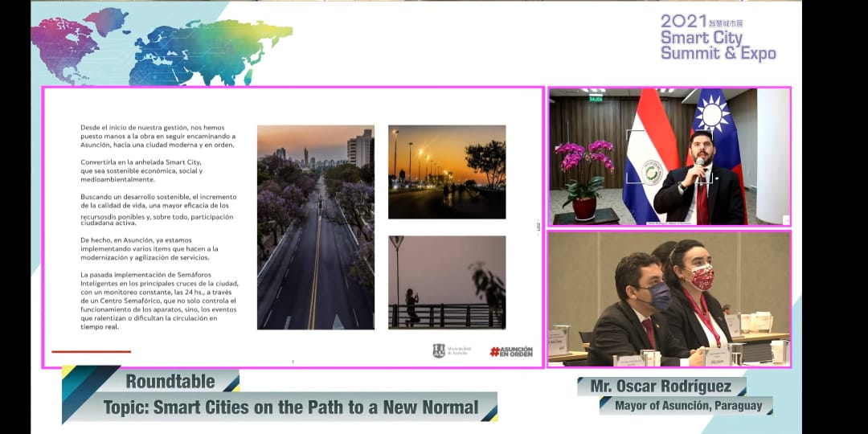868x434 pixels.
Task: Click the Municipalidad de Asunción crest logo
Action: (439, 350)
